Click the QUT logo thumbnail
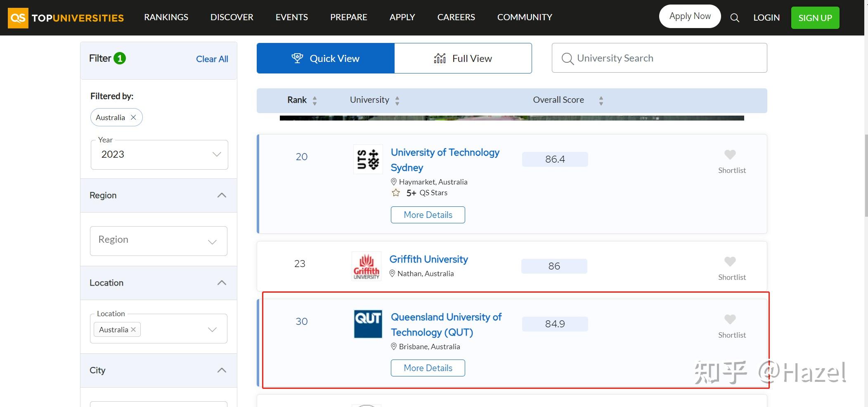The image size is (868, 407). 368,324
